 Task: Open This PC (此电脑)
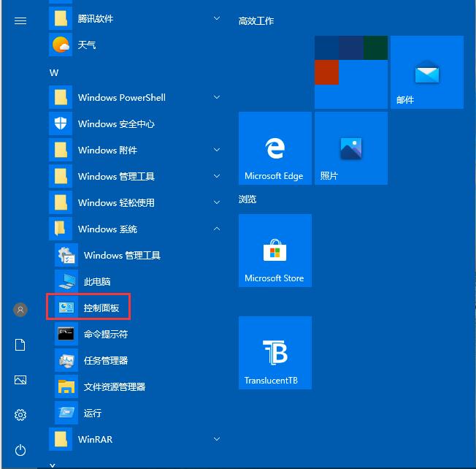96,281
